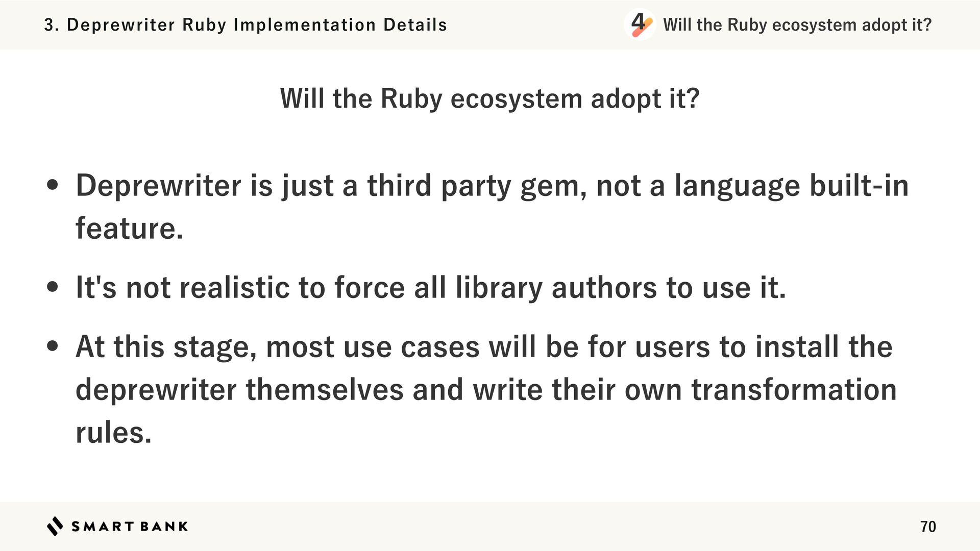Click the SMART BANK wordmark text
Screen dimensions: 980x551
tap(130, 527)
